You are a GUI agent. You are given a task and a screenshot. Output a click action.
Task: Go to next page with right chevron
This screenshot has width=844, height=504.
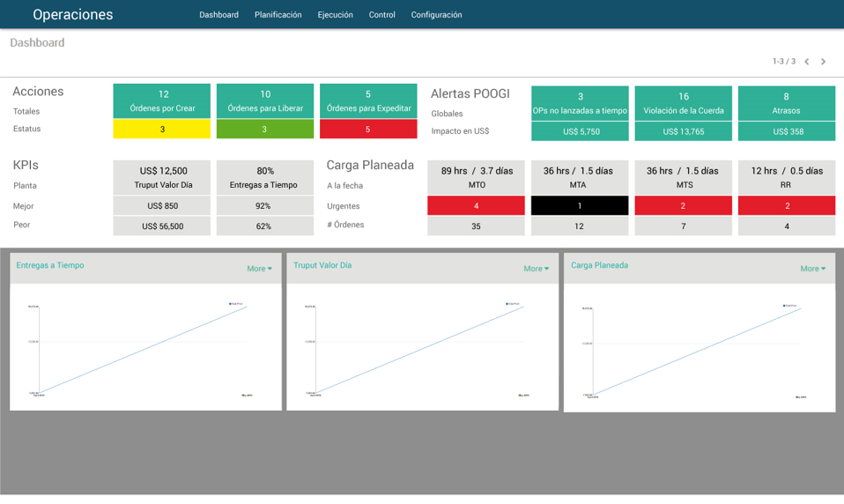click(x=823, y=62)
